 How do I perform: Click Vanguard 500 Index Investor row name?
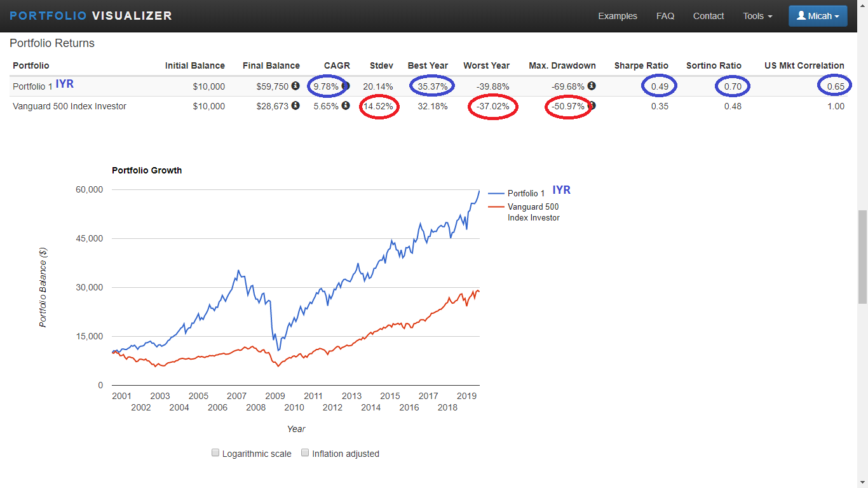(x=69, y=106)
